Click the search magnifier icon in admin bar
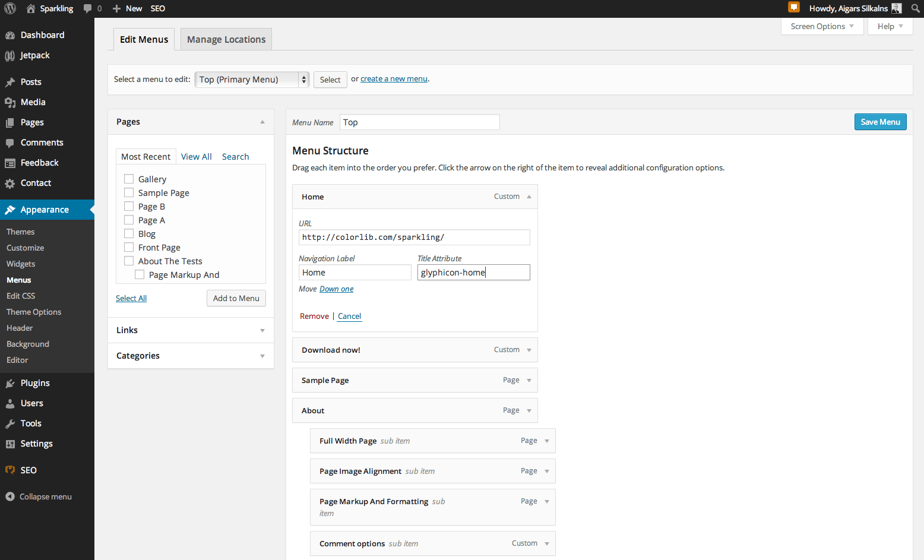This screenshot has width=924, height=560. (x=916, y=8)
